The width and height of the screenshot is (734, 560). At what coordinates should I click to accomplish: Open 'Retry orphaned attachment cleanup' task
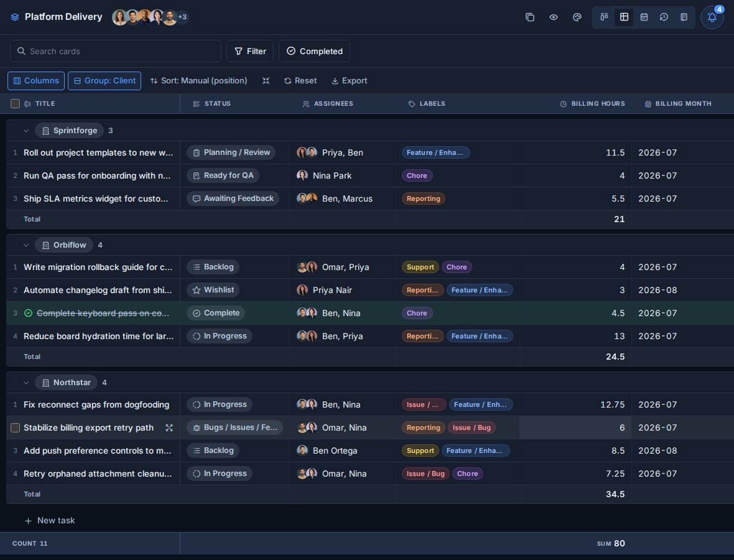pos(98,474)
